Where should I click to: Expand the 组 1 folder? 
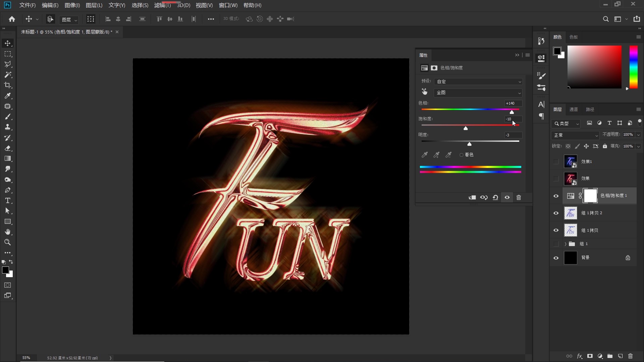pos(565,244)
